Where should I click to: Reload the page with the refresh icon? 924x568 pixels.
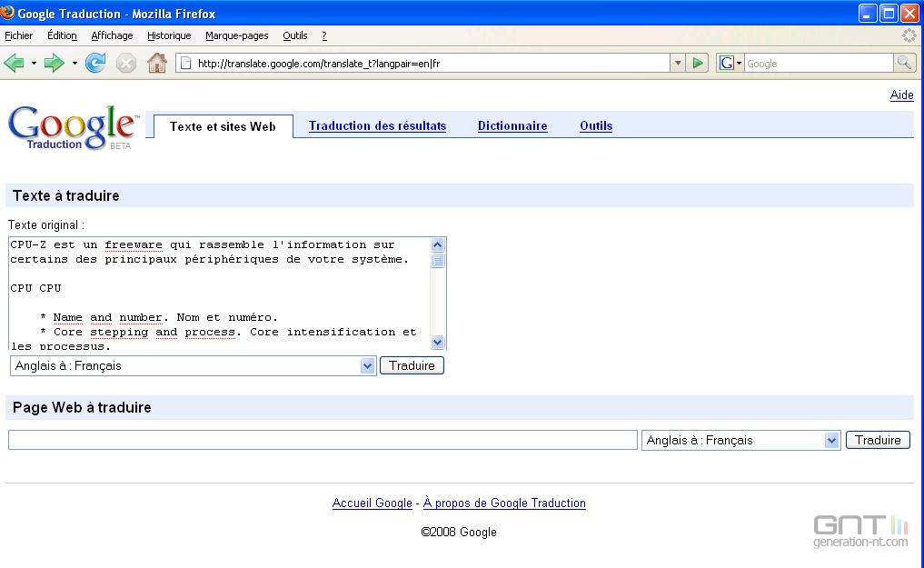(95, 63)
